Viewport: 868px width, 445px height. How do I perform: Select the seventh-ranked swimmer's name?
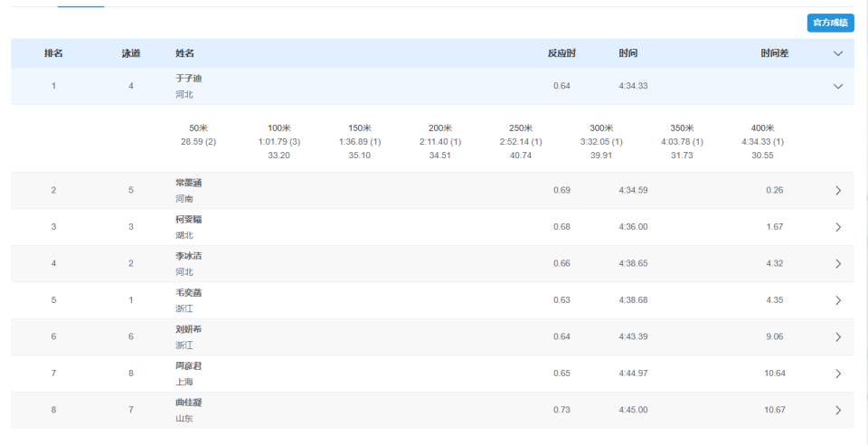pyautogui.click(x=189, y=365)
